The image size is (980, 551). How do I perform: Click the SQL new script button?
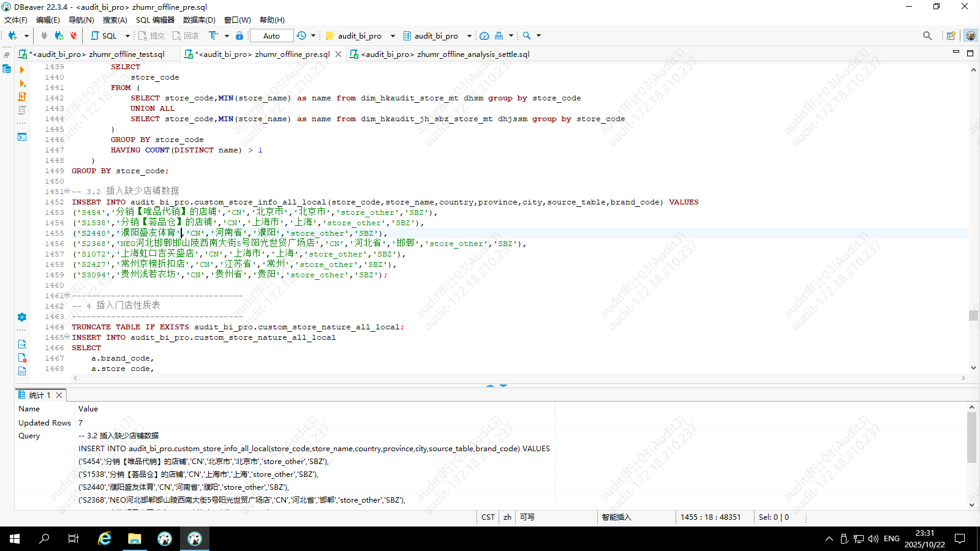click(104, 36)
